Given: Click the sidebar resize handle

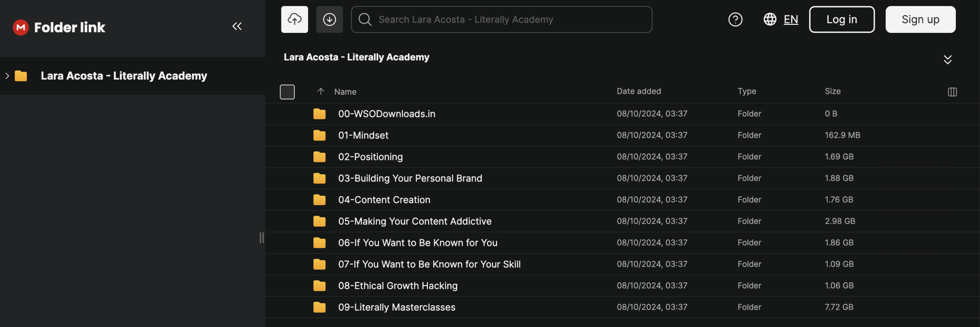Looking at the screenshot, I should (261, 238).
